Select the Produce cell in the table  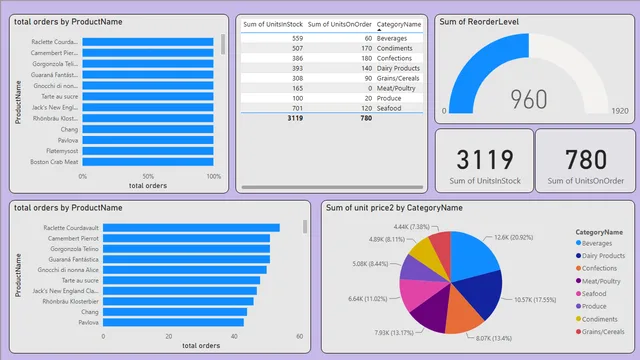389,98
